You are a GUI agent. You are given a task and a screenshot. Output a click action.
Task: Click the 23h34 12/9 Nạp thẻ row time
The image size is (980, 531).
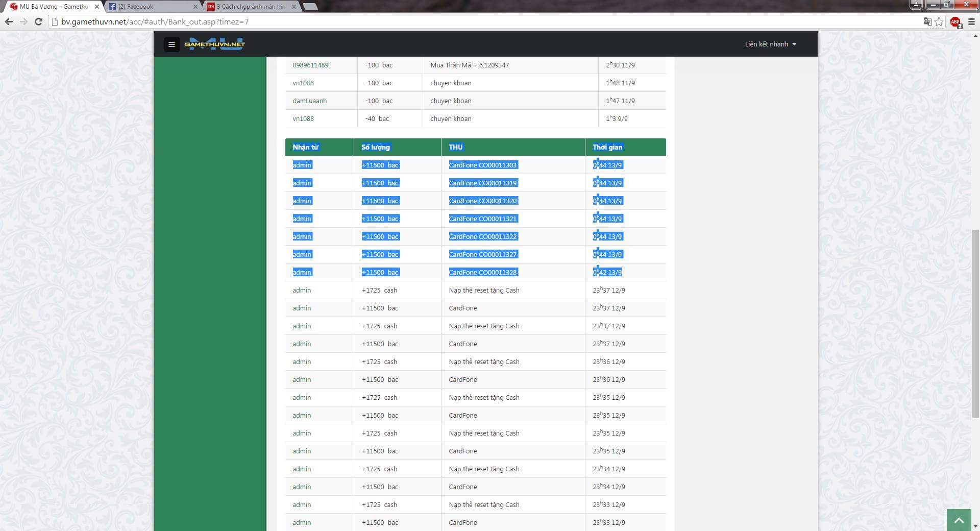click(609, 469)
